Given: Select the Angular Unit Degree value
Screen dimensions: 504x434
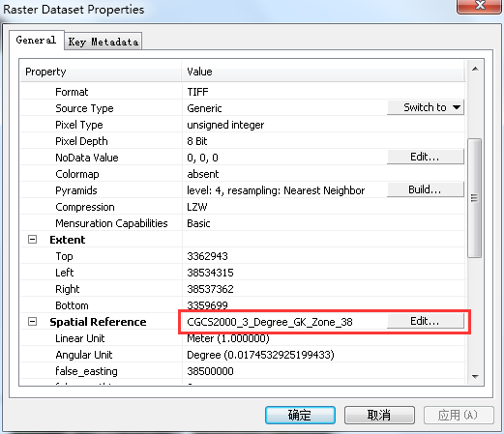Looking at the screenshot, I should click(260, 355).
